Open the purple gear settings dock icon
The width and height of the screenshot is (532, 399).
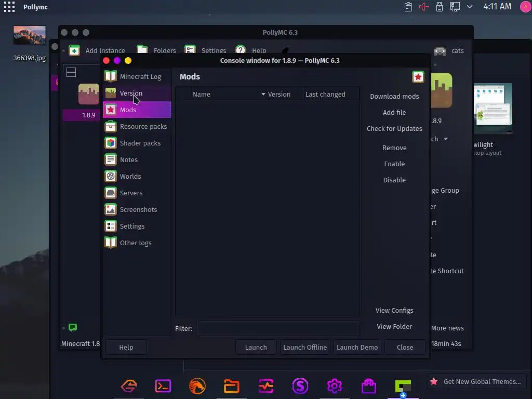click(334, 386)
